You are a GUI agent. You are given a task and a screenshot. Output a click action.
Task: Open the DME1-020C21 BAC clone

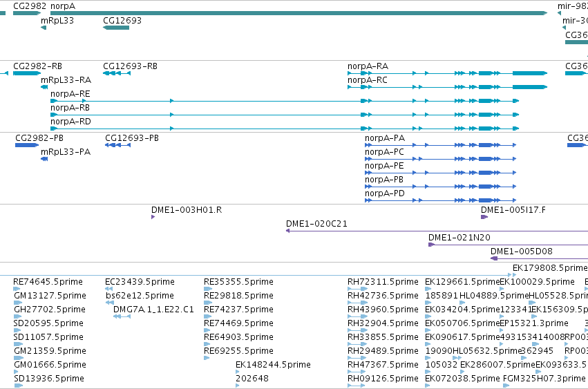pyautogui.click(x=437, y=231)
